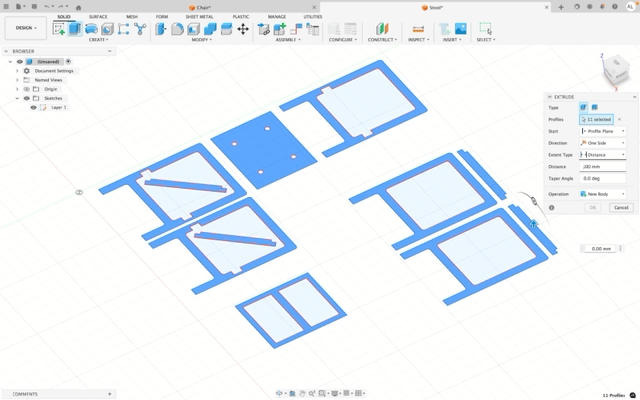The width and height of the screenshot is (640, 400).
Task: Expand the Named Views node
Action: (x=17, y=80)
